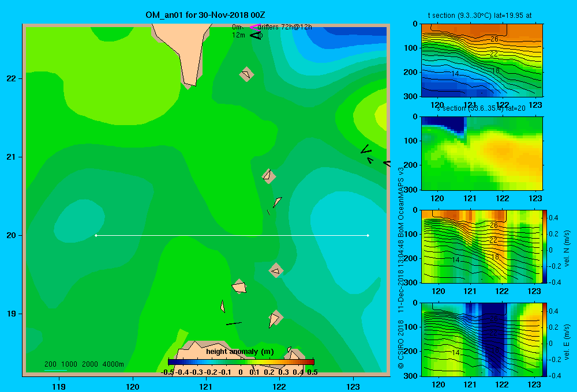The image size is (577, 392).
Task: Click the 26 contour label in t section
Action: 494,39
